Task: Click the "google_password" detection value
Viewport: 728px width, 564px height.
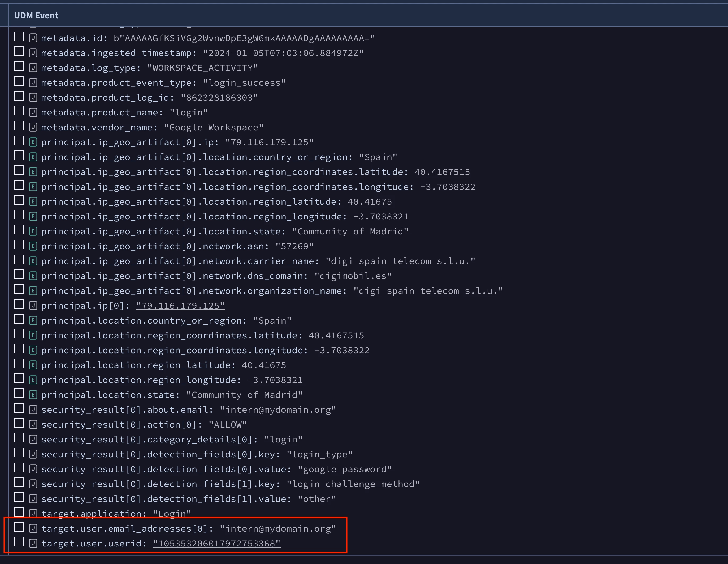Action: point(345,469)
